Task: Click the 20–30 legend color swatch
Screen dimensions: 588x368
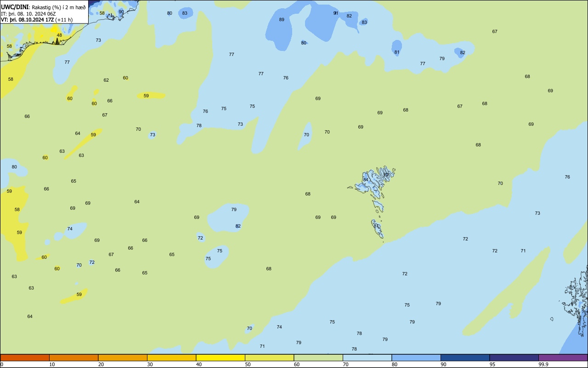Action: point(123,357)
